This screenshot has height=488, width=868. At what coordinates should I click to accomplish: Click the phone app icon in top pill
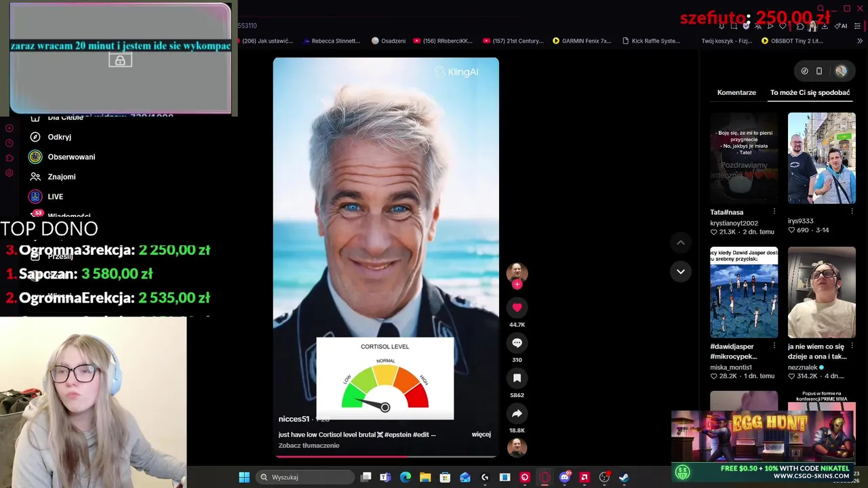click(819, 71)
